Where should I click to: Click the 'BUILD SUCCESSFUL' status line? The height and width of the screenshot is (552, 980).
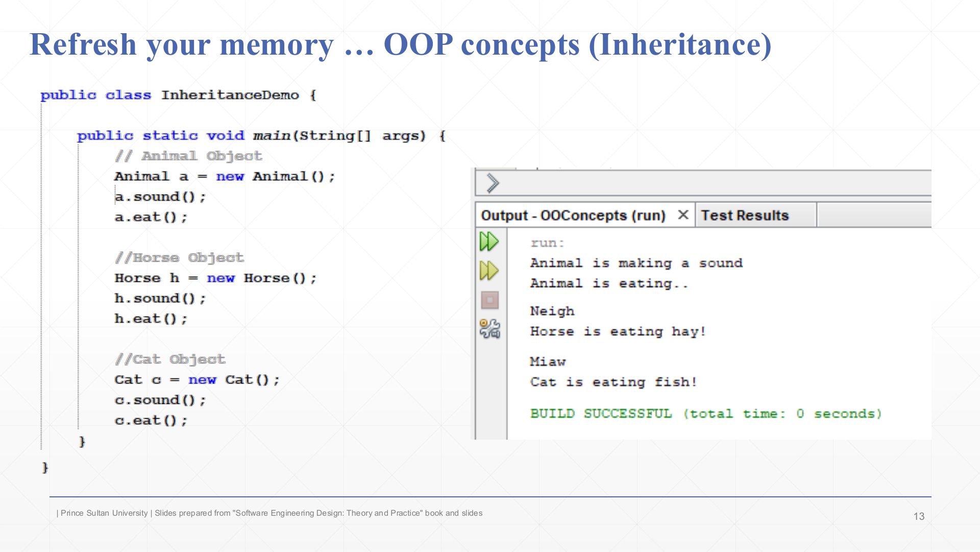pos(706,414)
